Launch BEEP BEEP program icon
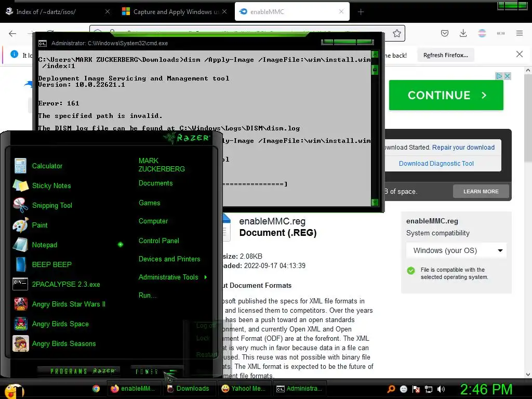The height and width of the screenshot is (399, 532). point(21,264)
